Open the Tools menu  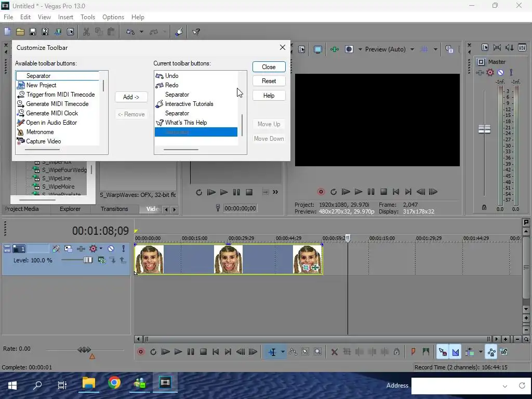(87, 17)
